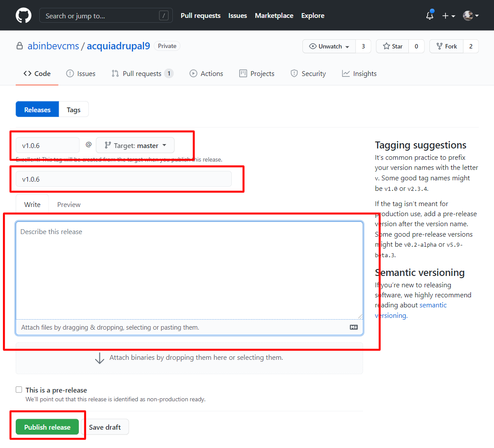Click the Publish release button
This screenshot has width=494, height=448.
click(x=47, y=427)
